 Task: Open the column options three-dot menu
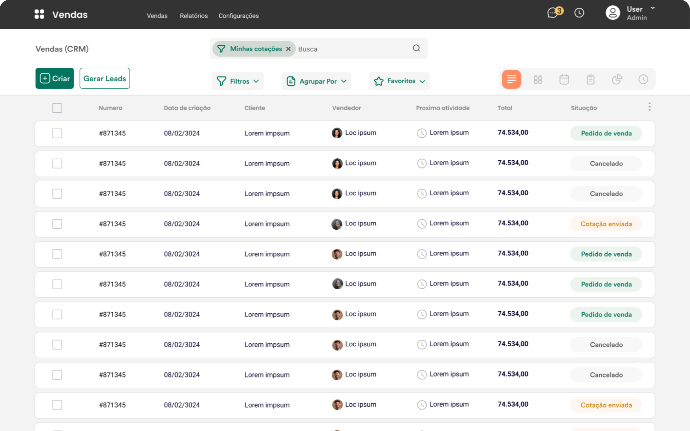pyautogui.click(x=649, y=107)
